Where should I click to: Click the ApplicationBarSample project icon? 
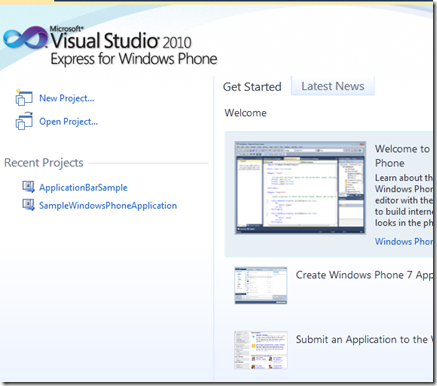[28, 187]
